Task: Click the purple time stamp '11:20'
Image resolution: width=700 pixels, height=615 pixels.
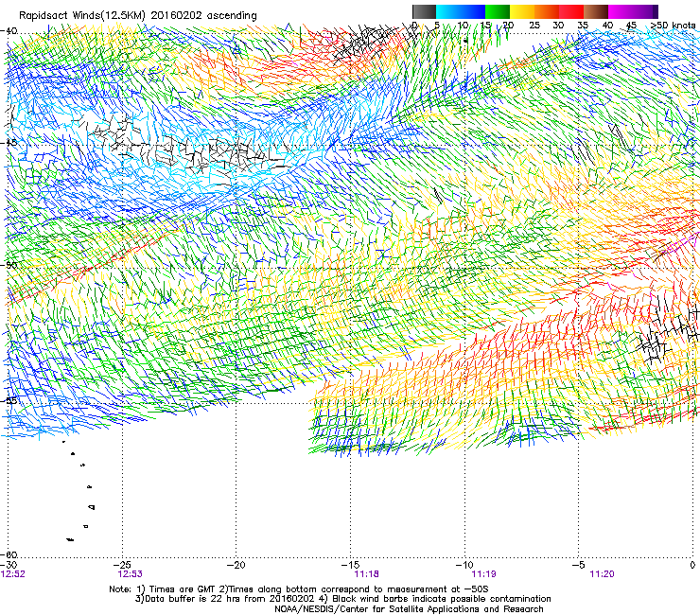Action: (x=602, y=574)
